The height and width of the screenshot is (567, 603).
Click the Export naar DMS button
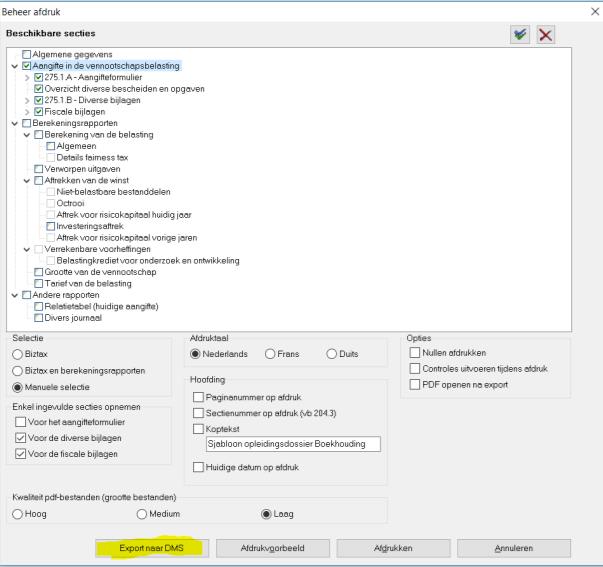(150, 547)
